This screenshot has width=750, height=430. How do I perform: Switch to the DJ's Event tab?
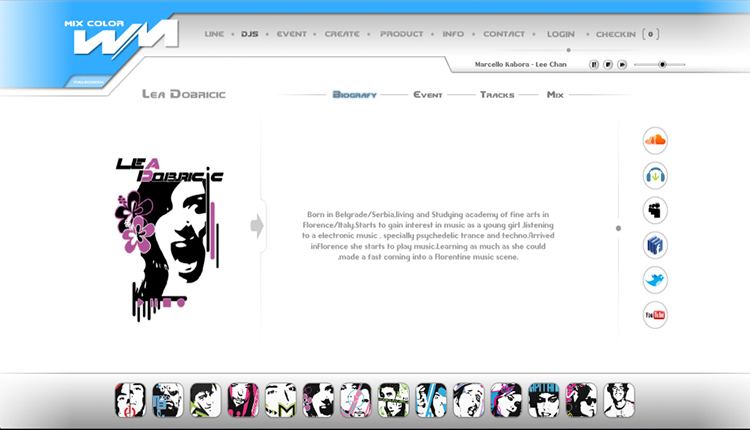428,95
